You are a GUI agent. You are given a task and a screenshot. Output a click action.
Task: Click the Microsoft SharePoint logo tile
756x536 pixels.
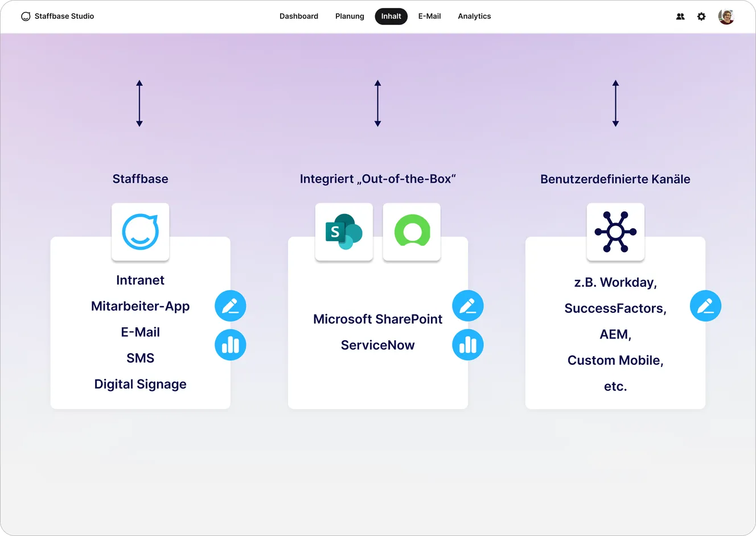(344, 232)
